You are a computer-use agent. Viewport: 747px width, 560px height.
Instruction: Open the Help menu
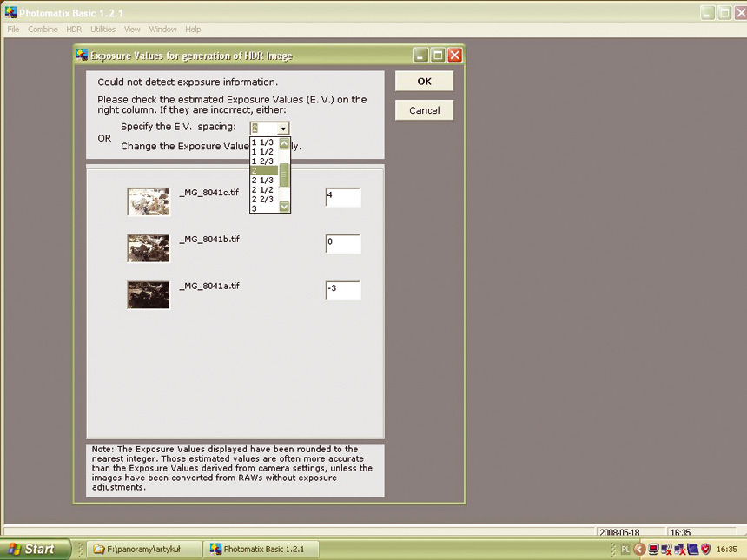(193, 29)
